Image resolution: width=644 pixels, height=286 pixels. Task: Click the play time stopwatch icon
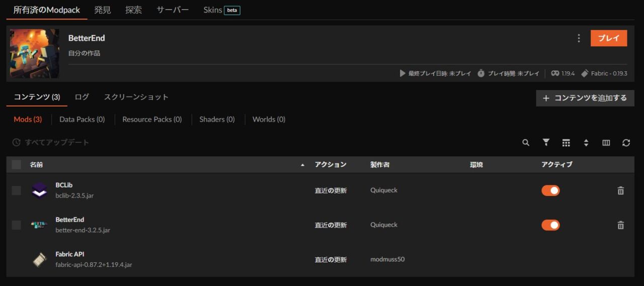tap(481, 73)
